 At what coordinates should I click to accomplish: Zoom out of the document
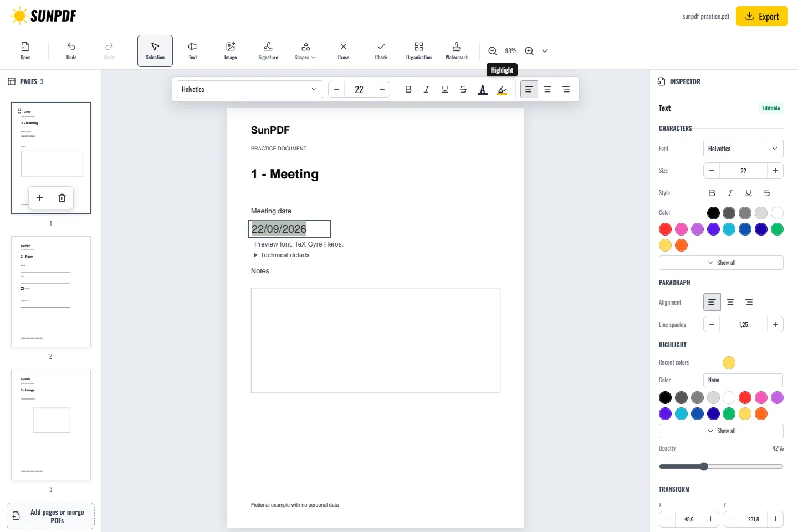[493, 51]
